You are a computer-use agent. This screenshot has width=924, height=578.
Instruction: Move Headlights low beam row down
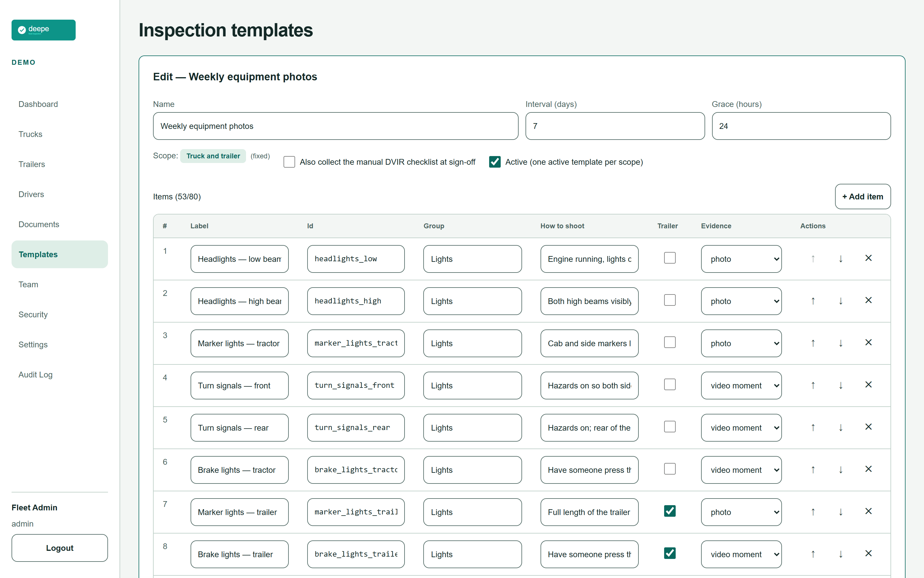tap(841, 259)
